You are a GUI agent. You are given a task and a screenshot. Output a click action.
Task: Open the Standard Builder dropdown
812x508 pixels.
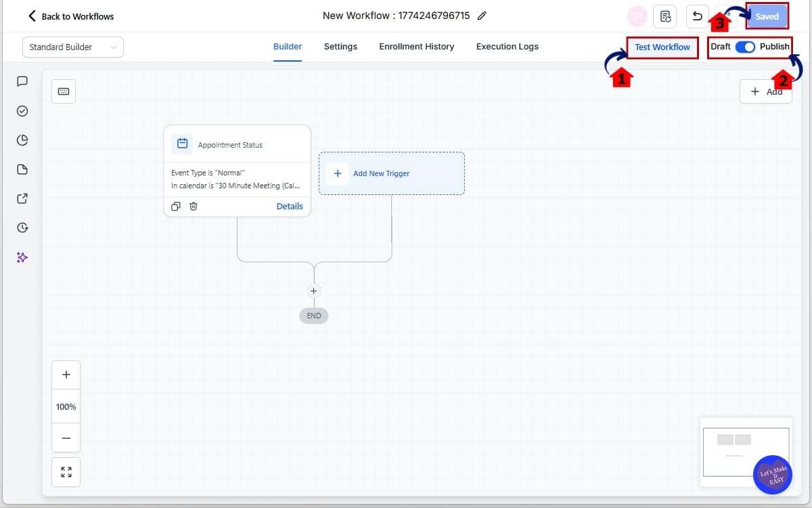(73, 47)
